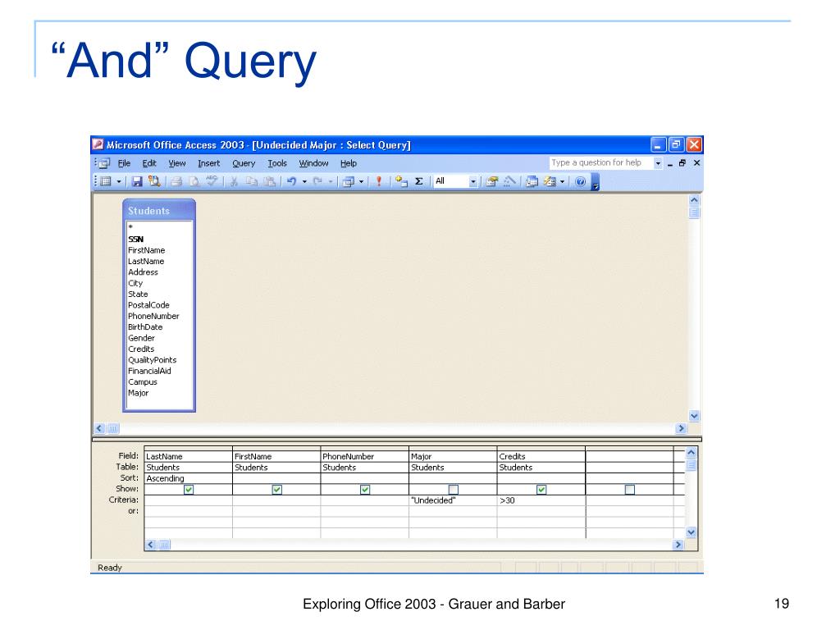The width and height of the screenshot is (840, 630).
Task: Click the Copy icon
Action: [x=251, y=181]
